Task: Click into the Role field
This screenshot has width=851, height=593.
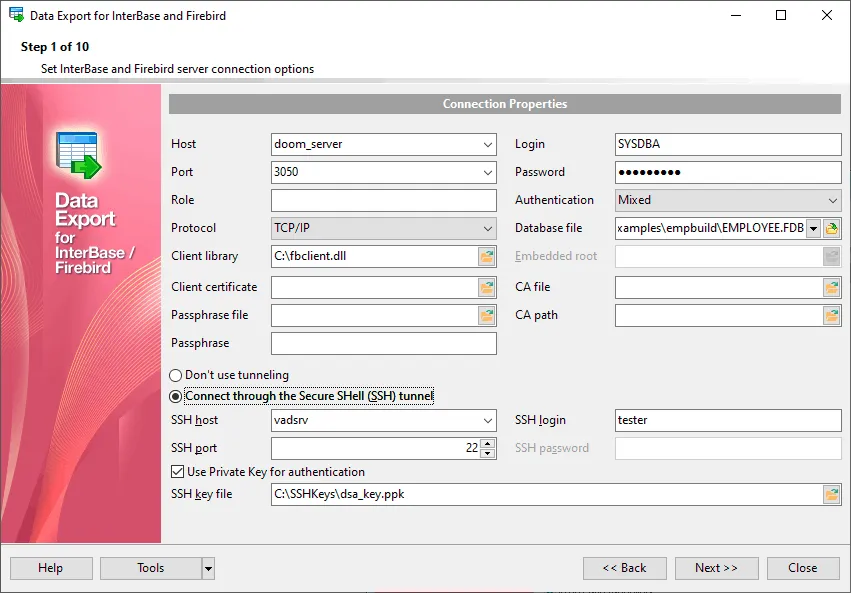Action: coord(384,200)
